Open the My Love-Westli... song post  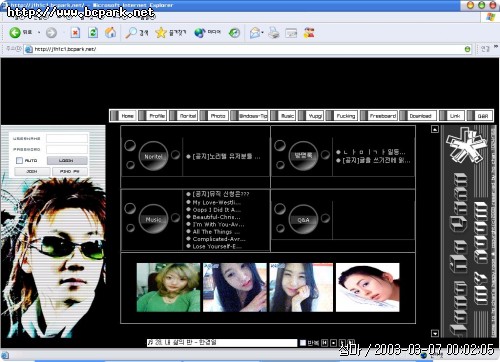(216, 202)
